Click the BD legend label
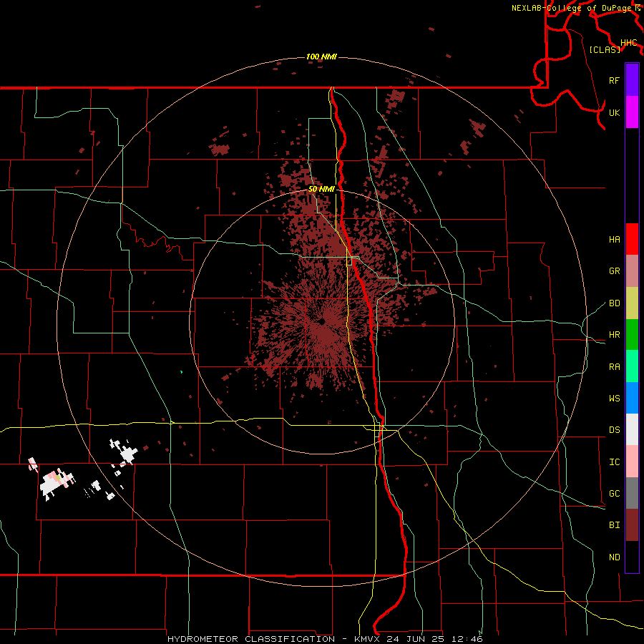 614,303
